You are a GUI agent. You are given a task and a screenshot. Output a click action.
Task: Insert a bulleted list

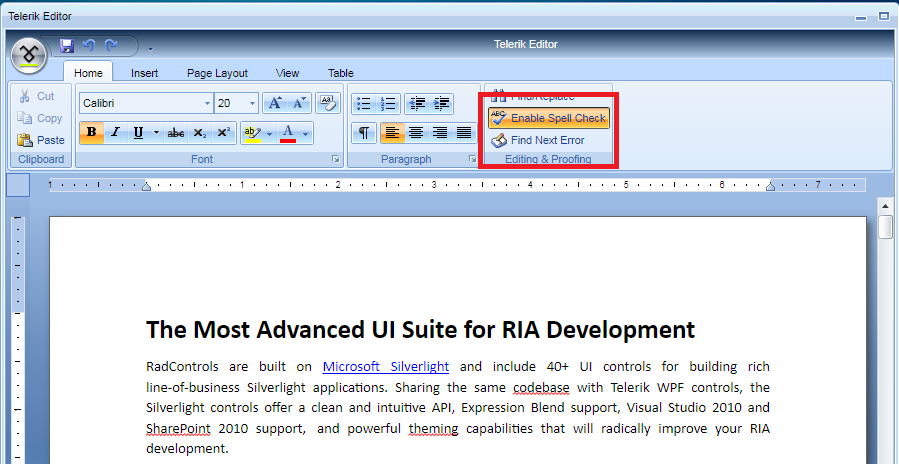pyautogui.click(x=363, y=104)
